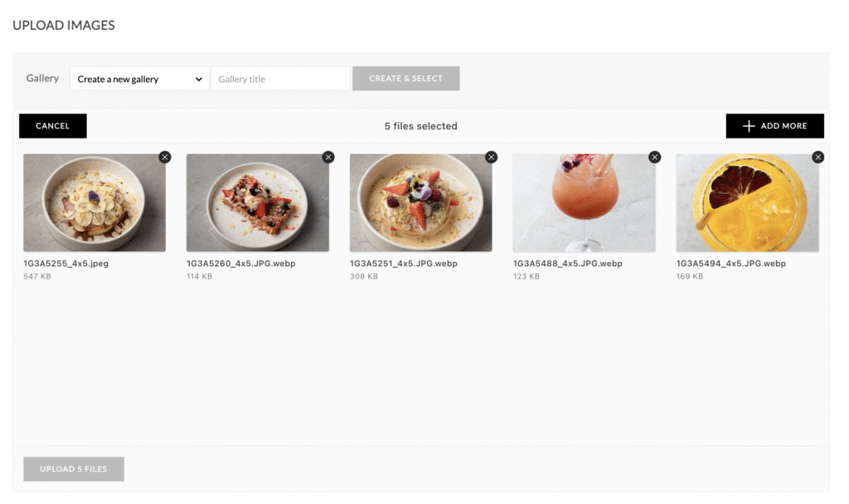Remove the 1G3A5255_4x5.jpeg image
Screen dimensions: 849x504
[x=165, y=157]
